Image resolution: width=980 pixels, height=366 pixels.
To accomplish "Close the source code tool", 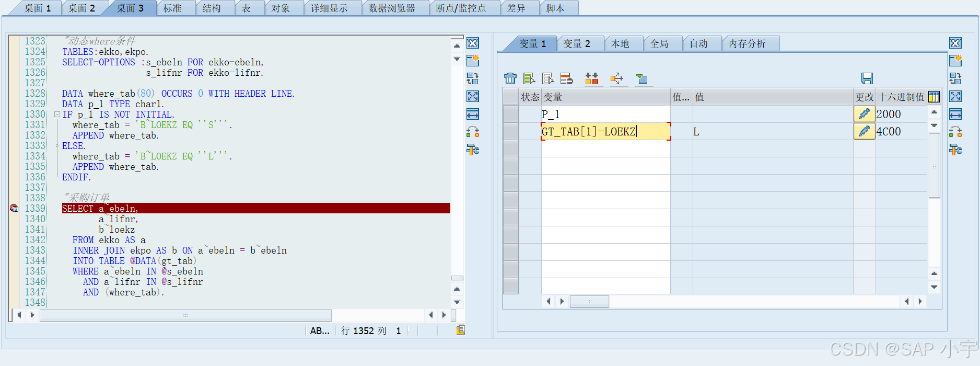I will coord(473,43).
